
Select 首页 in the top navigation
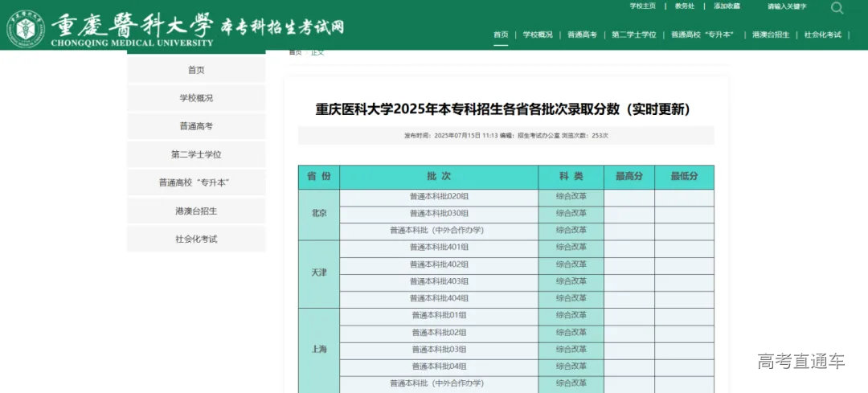point(501,35)
